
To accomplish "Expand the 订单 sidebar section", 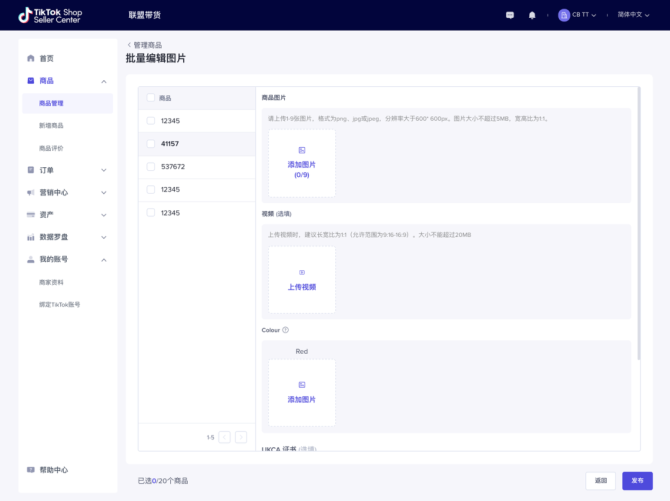I will 64,170.
